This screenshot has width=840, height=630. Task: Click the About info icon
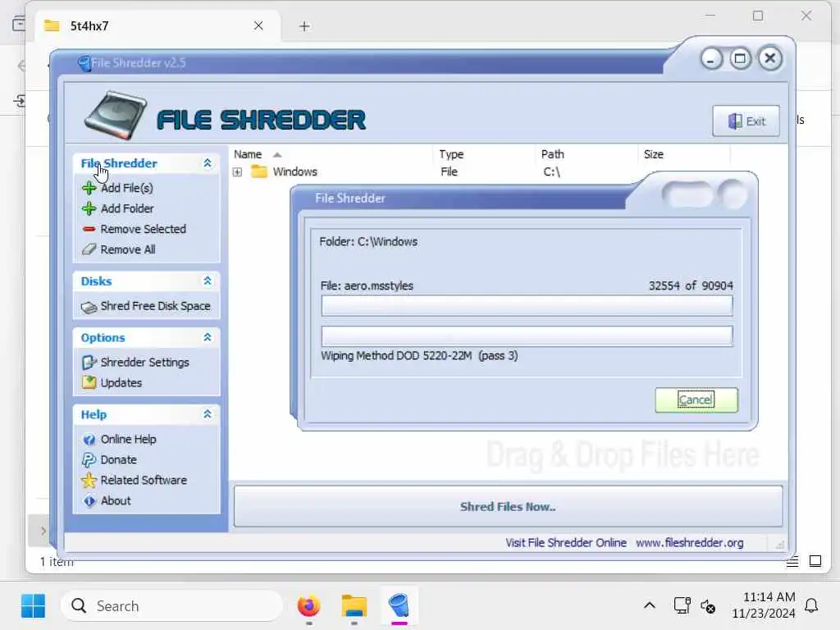click(x=89, y=501)
